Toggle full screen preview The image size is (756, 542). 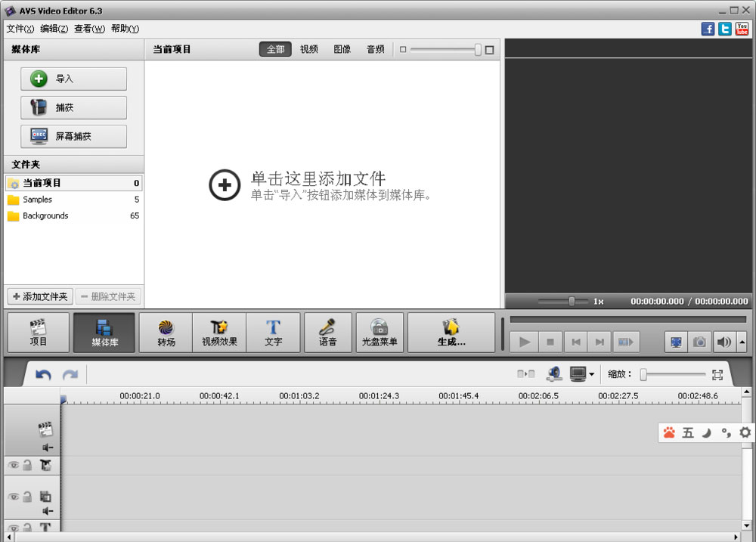(x=676, y=342)
